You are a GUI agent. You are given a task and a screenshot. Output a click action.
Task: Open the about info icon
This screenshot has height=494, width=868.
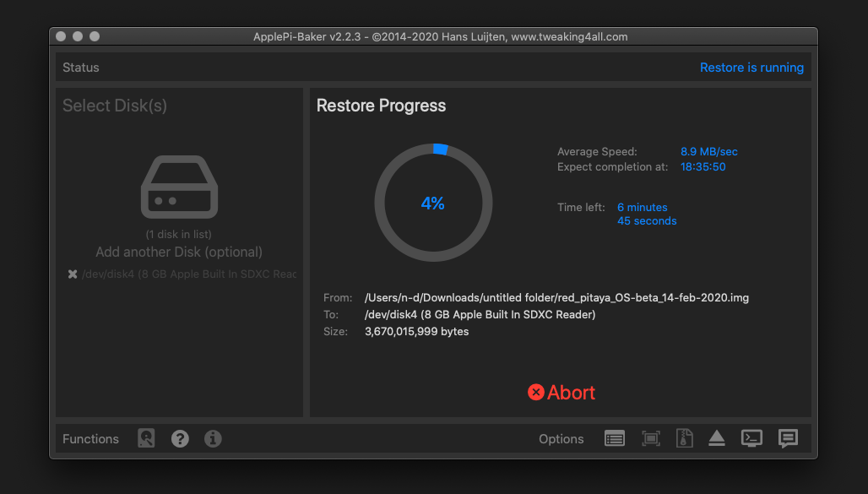[213, 438]
